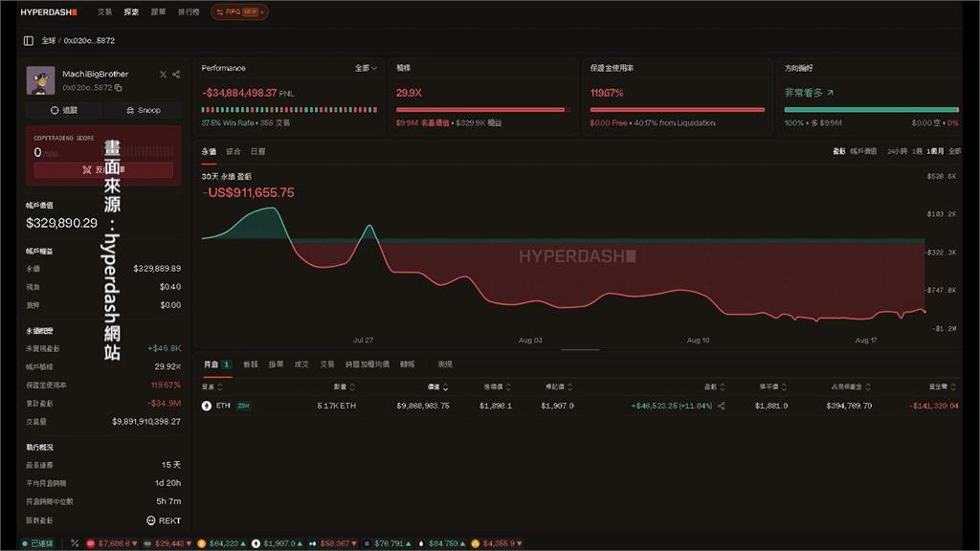This screenshot has width=980, height=551.
Task: Click the $29,443 ticker icon
Action: (x=147, y=543)
